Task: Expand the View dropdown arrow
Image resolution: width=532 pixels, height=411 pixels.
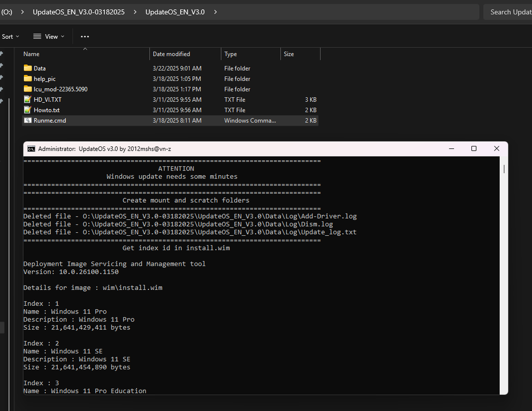Action: tap(63, 36)
